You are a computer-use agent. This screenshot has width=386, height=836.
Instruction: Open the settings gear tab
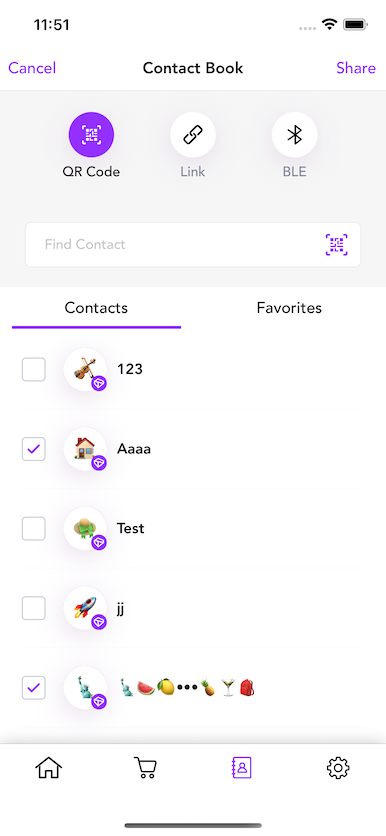337,768
